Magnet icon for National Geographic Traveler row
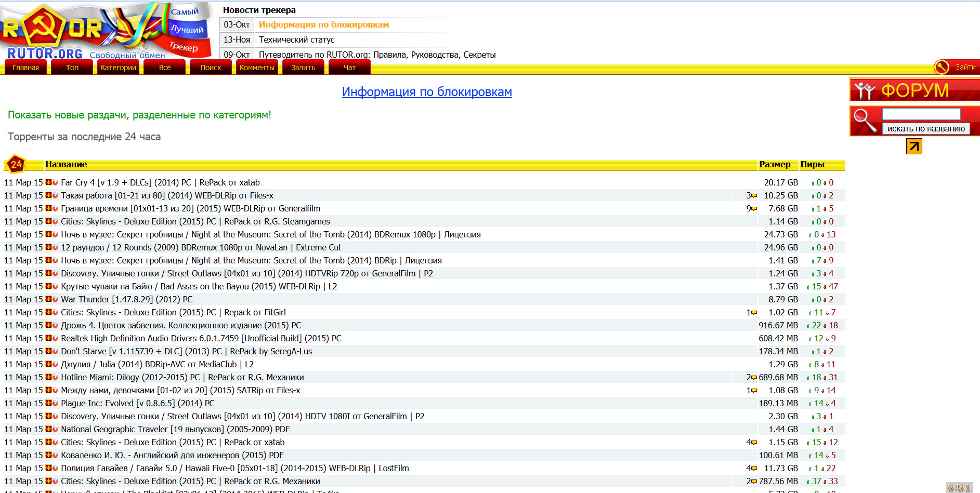Screen dimensions: 980x493 55,429
